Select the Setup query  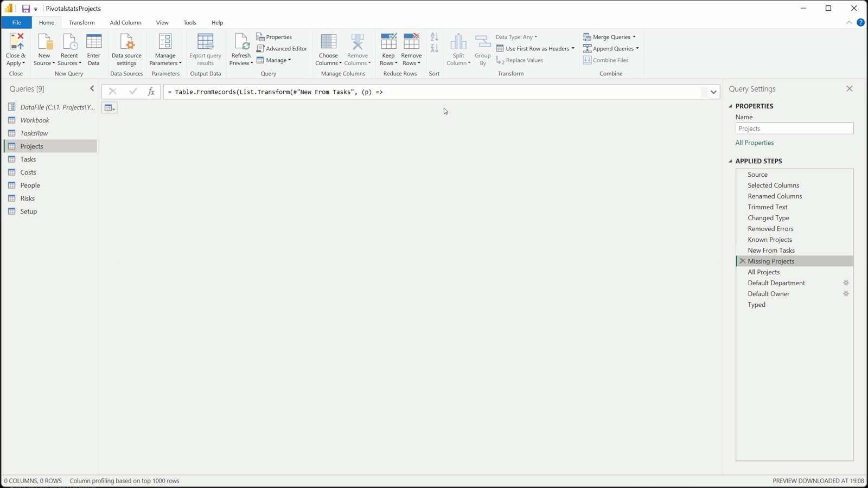[x=50, y=211]
